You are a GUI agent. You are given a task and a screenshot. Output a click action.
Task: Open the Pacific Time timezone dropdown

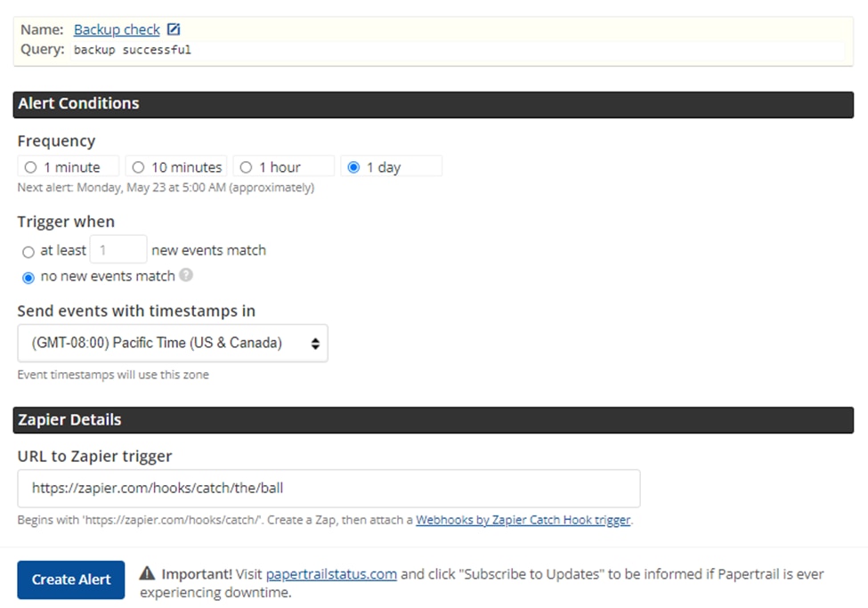(173, 344)
